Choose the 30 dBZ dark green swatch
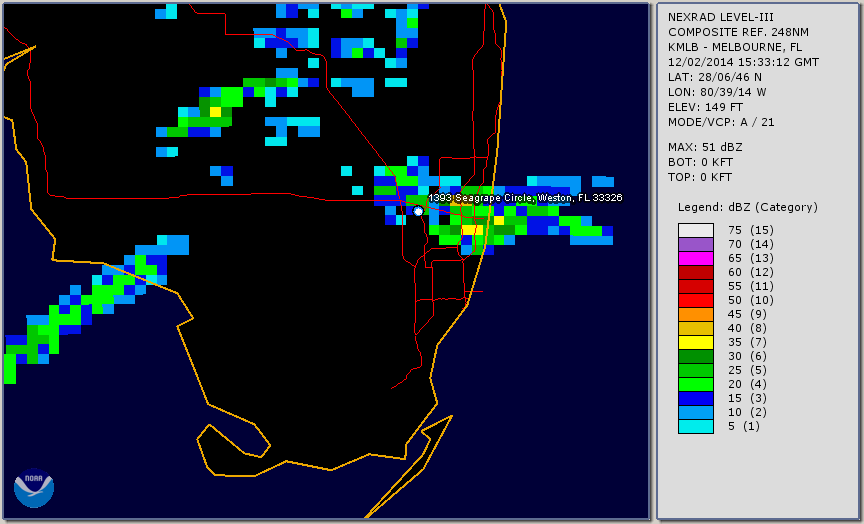Viewport: 864px width, 524px height. (x=696, y=356)
